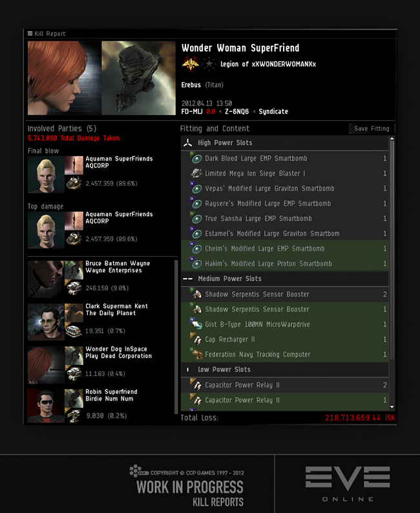
Task: Open the Syndicate region link
Action: point(273,111)
